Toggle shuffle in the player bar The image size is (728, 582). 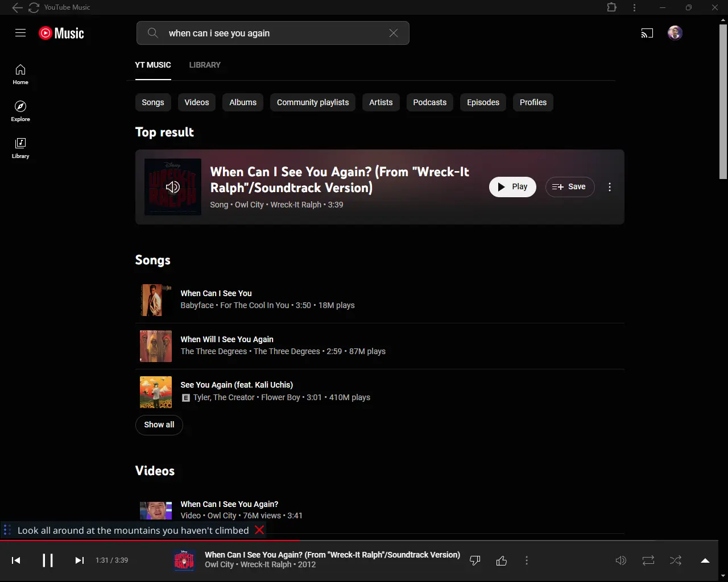tap(676, 560)
